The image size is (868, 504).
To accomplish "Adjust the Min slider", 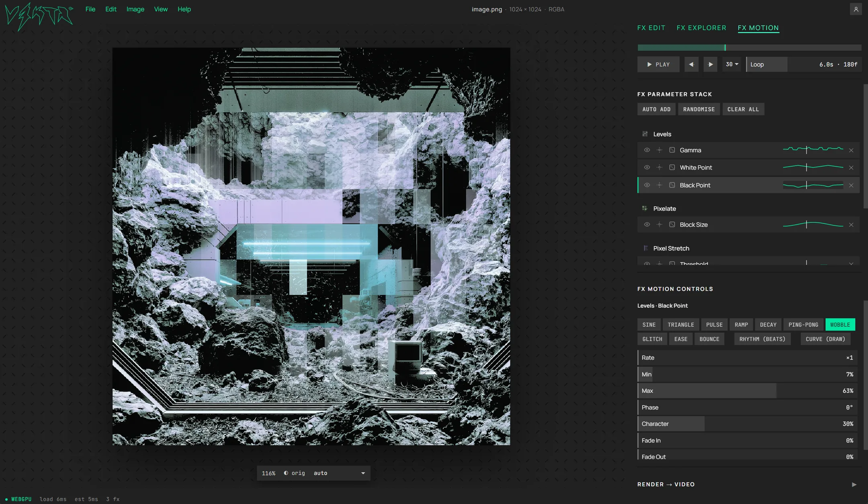I will (747, 374).
